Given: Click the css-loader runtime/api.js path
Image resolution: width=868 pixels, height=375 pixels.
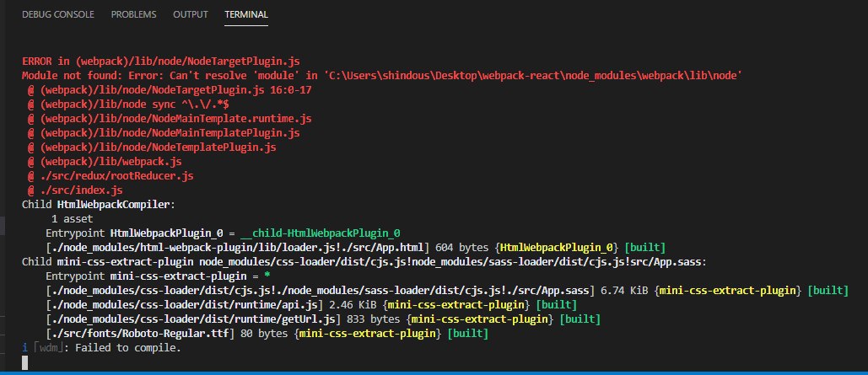Looking at the screenshot, I should (185, 305).
